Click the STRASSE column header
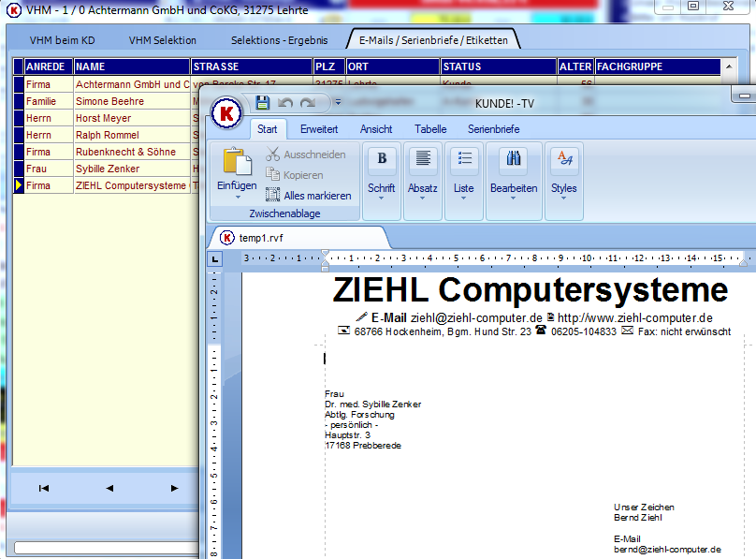Viewport: 756px width, 559px height. click(x=252, y=66)
